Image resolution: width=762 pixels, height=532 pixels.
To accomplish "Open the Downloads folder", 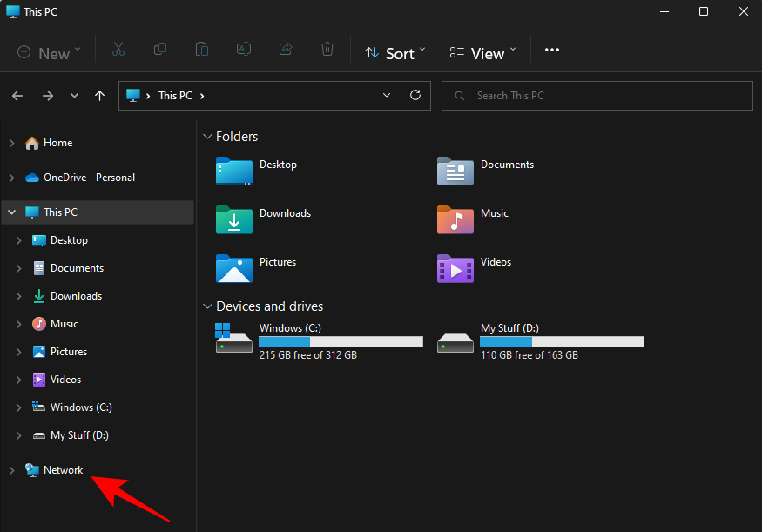I will coord(285,213).
